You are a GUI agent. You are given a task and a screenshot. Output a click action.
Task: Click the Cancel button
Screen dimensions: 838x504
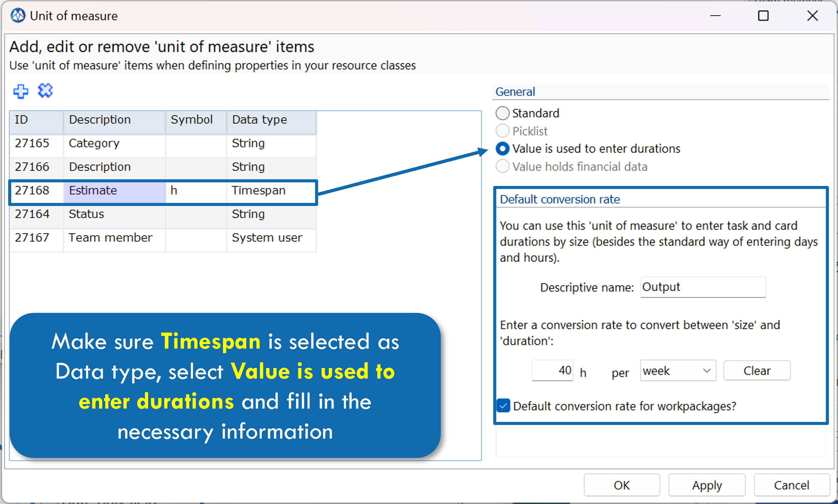point(791,485)
